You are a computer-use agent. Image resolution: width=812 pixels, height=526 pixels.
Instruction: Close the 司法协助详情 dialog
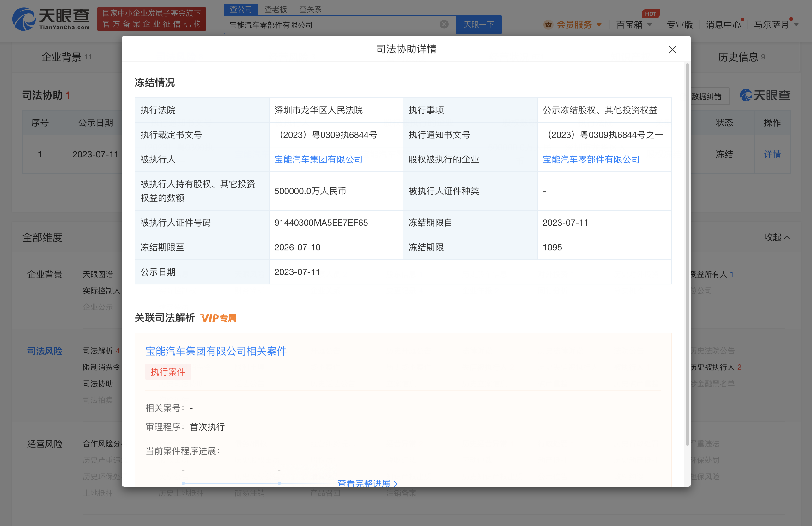coord(672,50)
